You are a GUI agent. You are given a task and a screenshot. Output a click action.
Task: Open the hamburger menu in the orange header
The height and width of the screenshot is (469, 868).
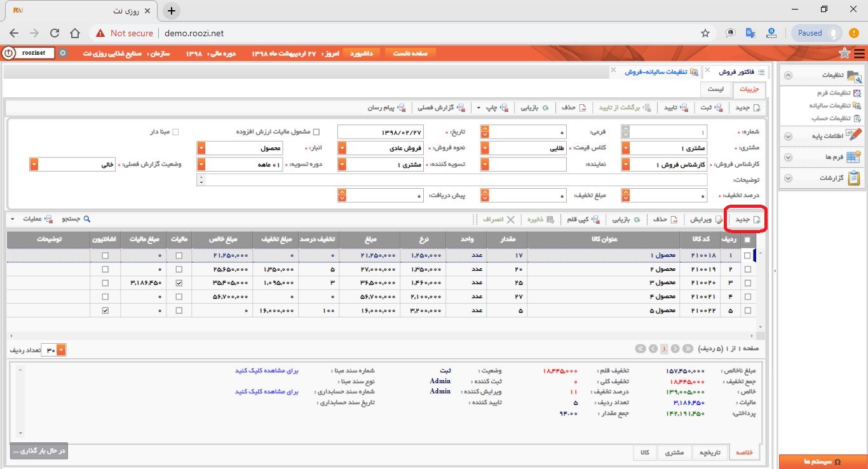click(858, 53)
